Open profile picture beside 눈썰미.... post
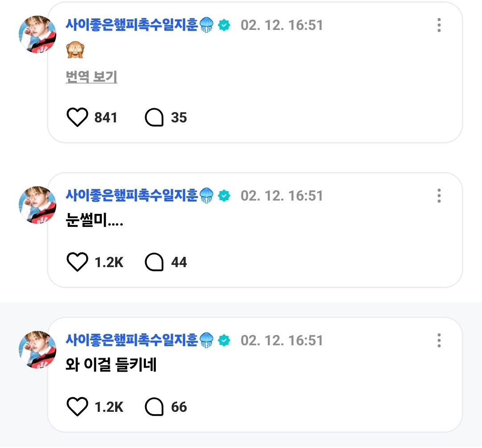 pyautogui.click(x=37, y=205)
